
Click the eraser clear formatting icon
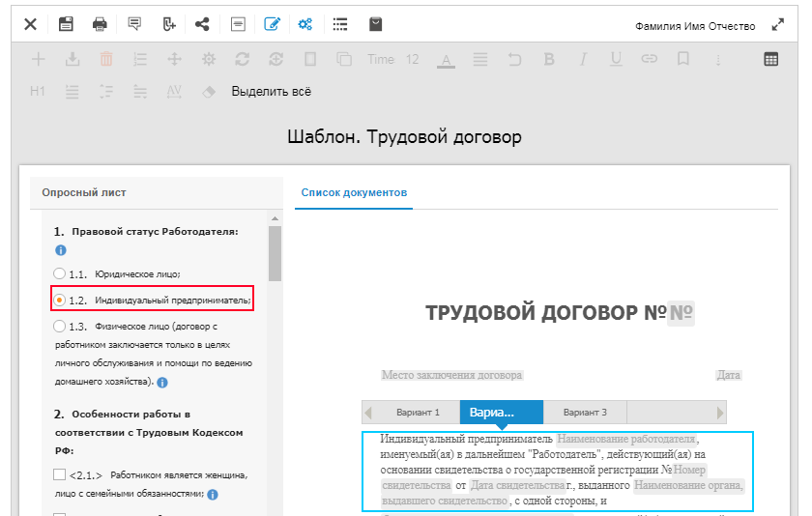click(x=208, y=92)
